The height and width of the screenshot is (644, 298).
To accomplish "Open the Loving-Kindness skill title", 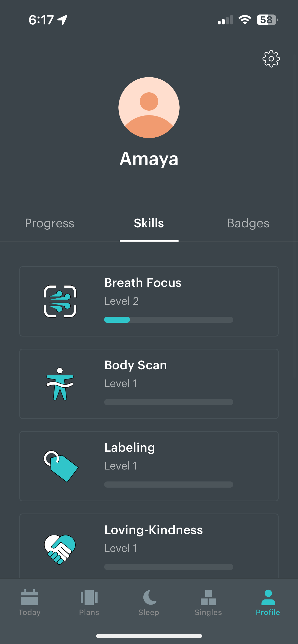I will [154, 530].
